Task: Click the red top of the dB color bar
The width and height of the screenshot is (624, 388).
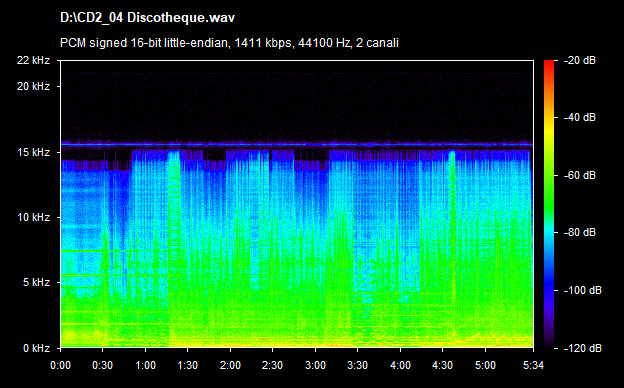Action: click(549, 64)
